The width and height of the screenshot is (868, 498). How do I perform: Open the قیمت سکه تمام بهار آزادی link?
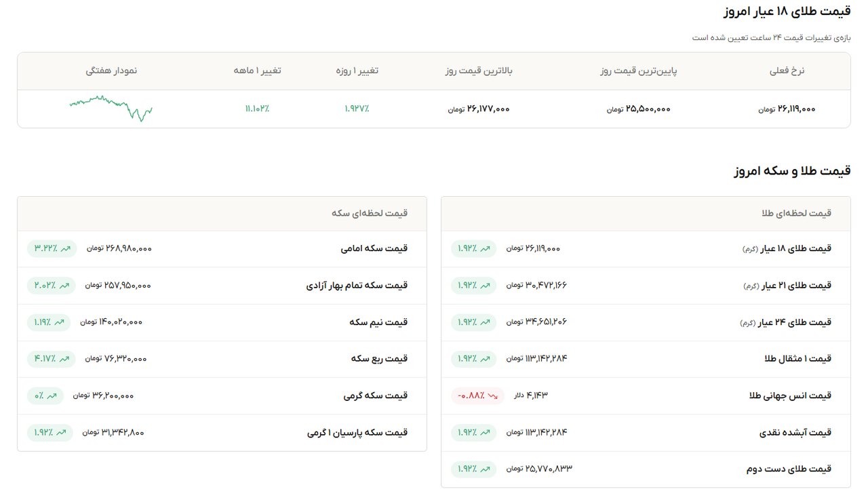click(x=357, y=286)
